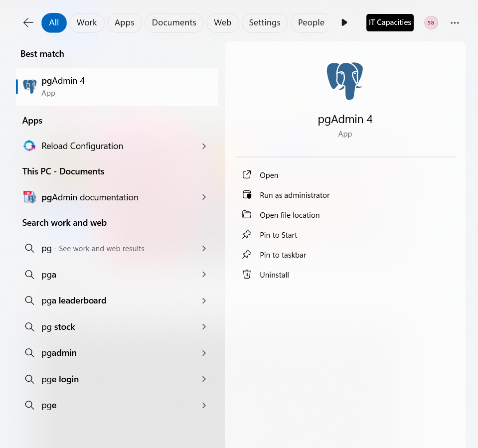Switch to the People filter tab
The image size is (478, 448).
coord(311,22)
